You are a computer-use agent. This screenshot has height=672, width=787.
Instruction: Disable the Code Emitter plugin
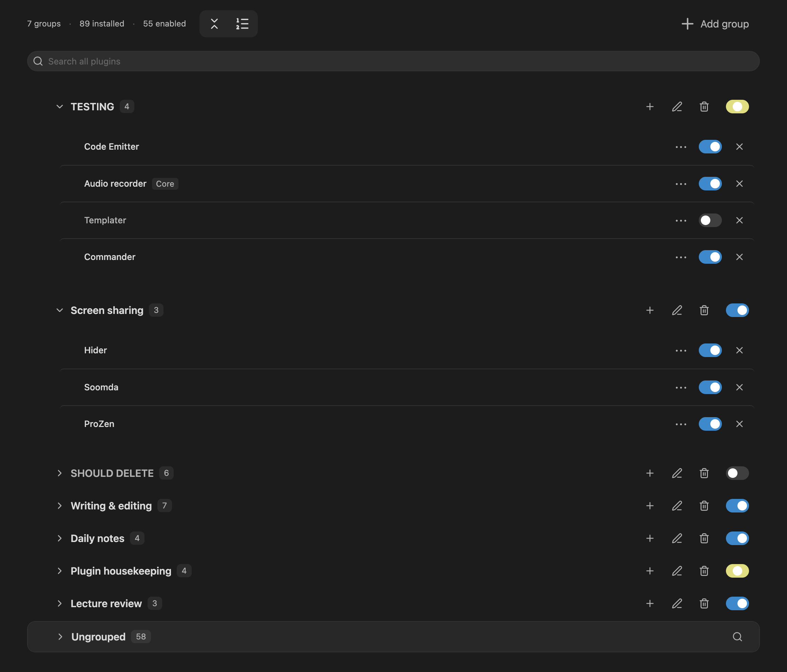pos(710,147)
